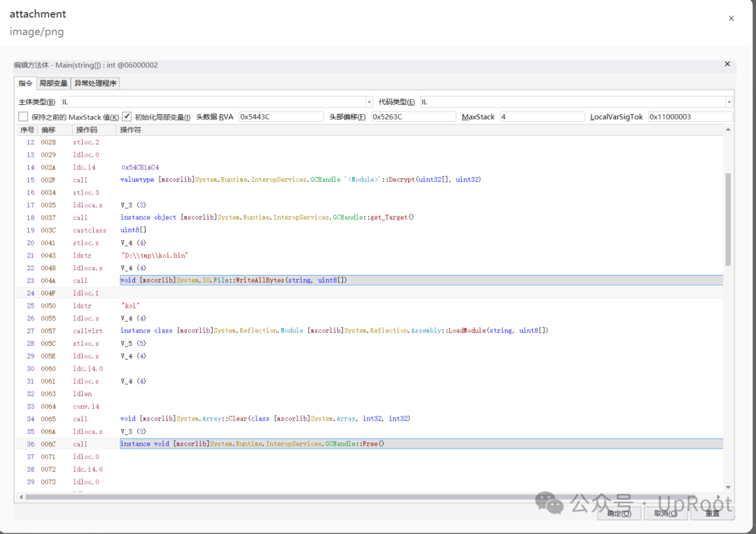Screen dimensions: 756x534
Task: Uncheck the 初始化局部变量 checkbox
Action: pyautogui.click(x=127, y=117)
